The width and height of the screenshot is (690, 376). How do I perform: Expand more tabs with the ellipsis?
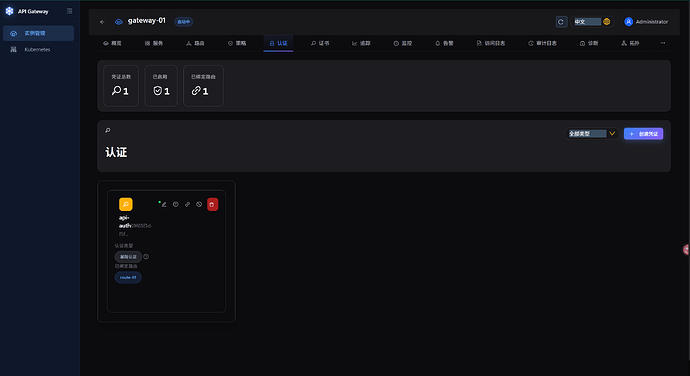pos(663,43)
